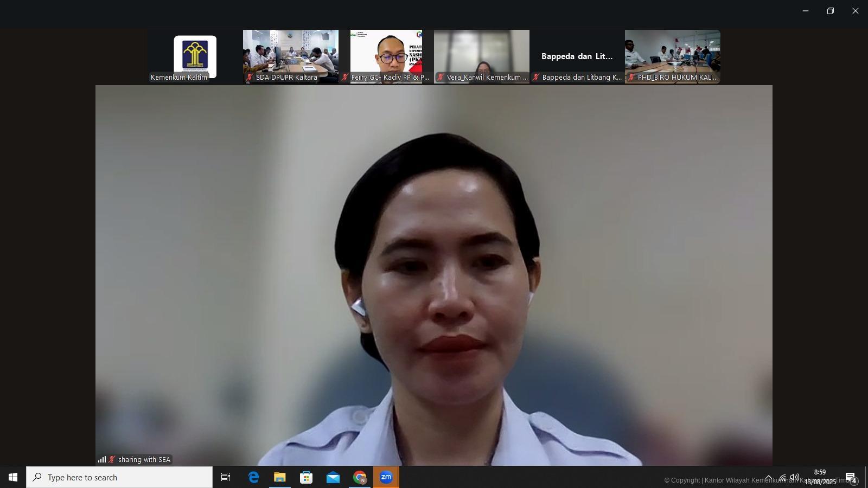Click the muted mic icon on Vera_Kanwil tile
This screenshot has height=488, width=868.
point(441,78)
